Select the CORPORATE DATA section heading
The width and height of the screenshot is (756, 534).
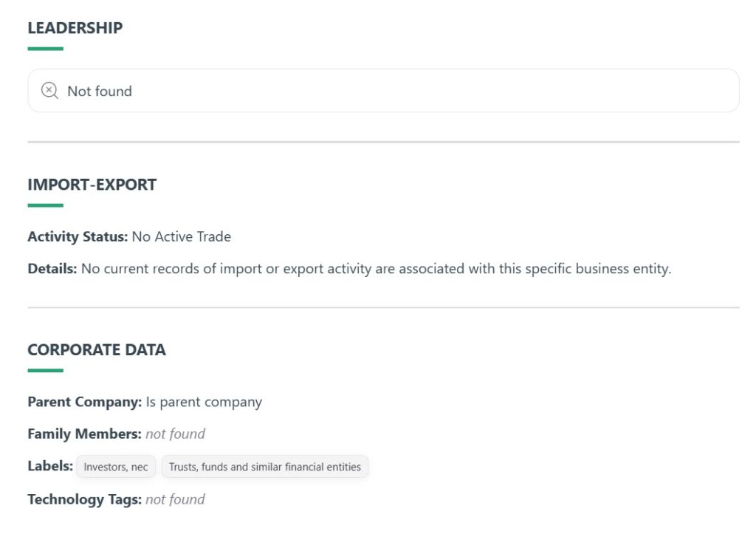[97, 350]
